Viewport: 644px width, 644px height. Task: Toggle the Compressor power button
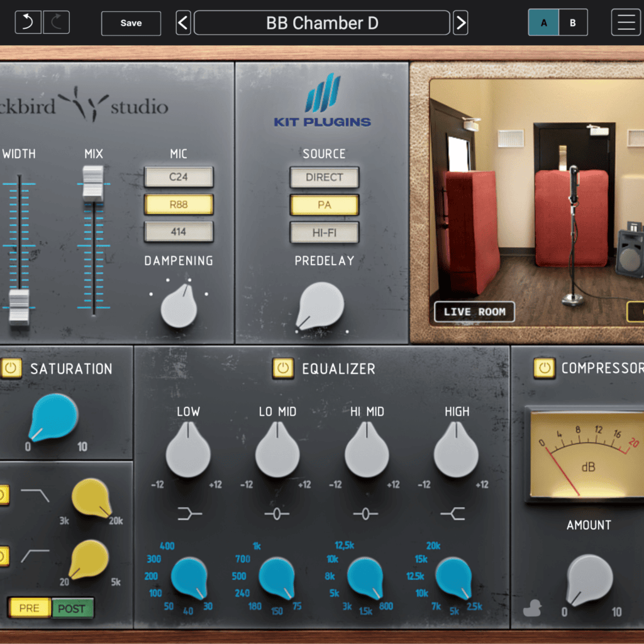tap(544, 367)
